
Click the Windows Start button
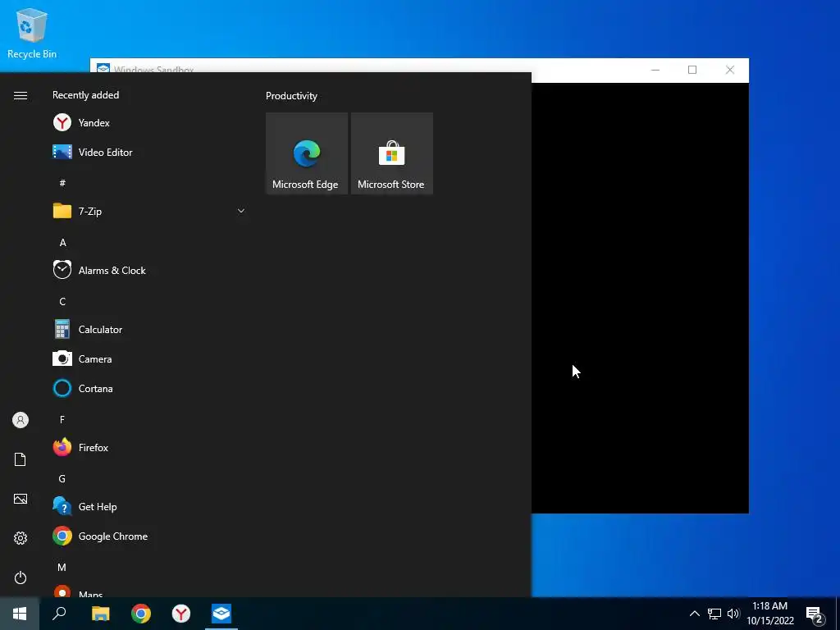click(20, 614)
